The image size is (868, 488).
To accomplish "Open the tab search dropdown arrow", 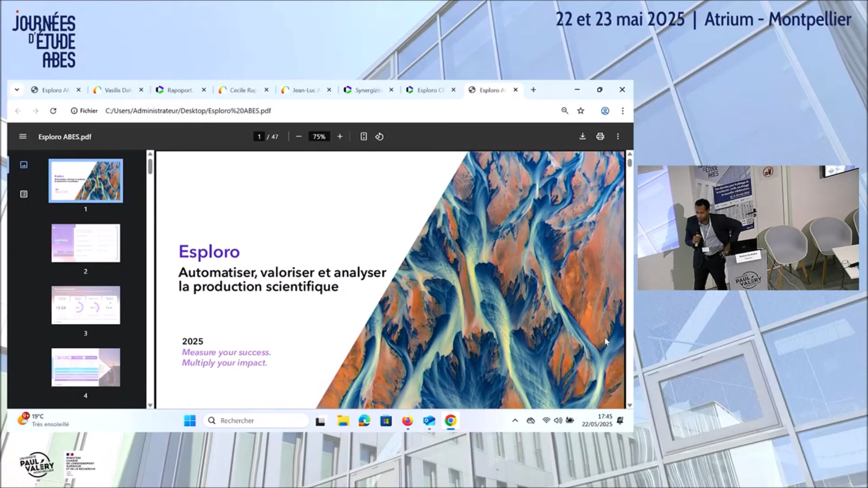I will coord(17,90).
